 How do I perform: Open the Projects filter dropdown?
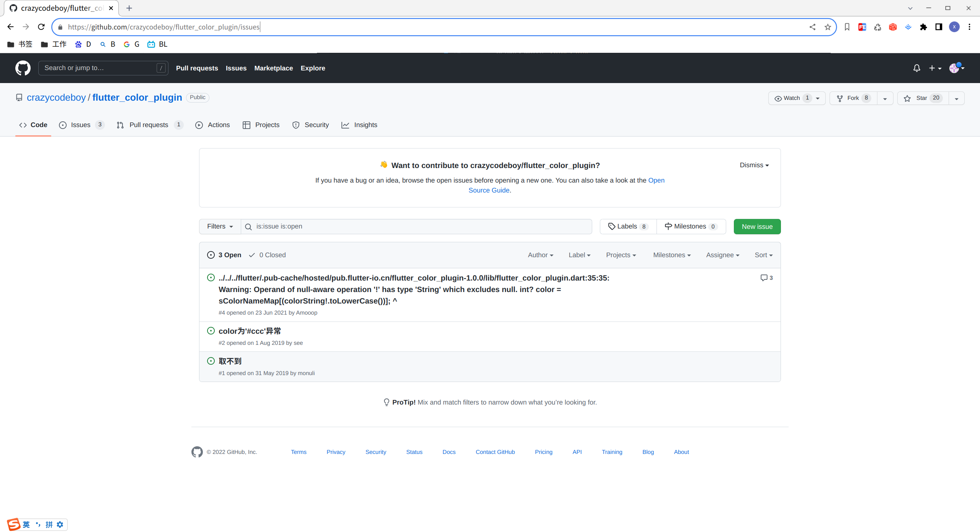[621, 255]
